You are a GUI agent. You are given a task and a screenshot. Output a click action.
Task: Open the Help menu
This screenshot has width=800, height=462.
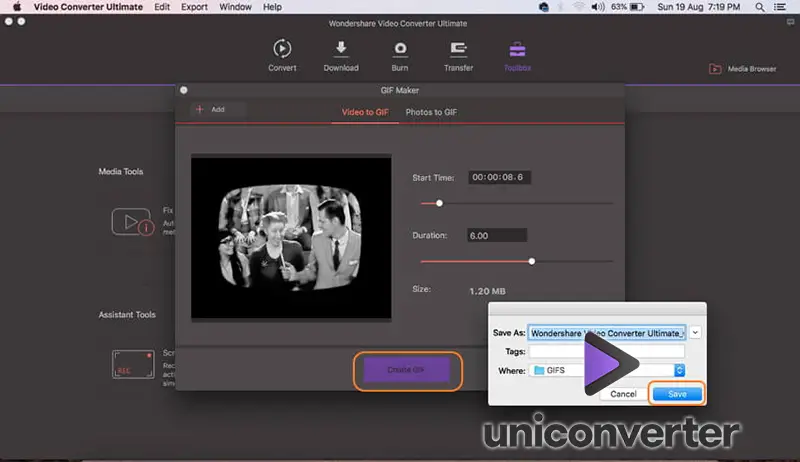point(272,7)
